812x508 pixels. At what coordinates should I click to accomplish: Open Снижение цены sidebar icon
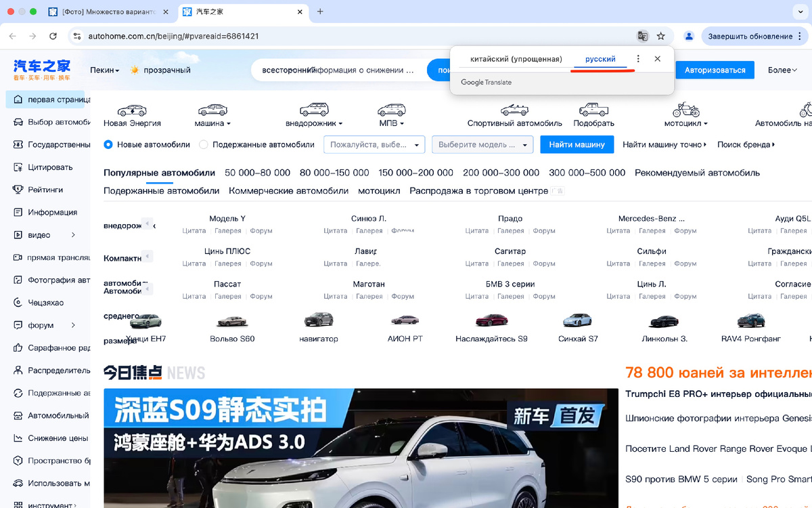18,438
